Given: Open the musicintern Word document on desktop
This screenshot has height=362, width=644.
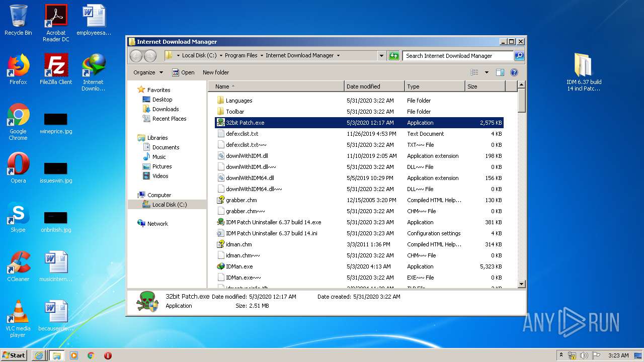Looking at the screenshot, I should 56,266.
